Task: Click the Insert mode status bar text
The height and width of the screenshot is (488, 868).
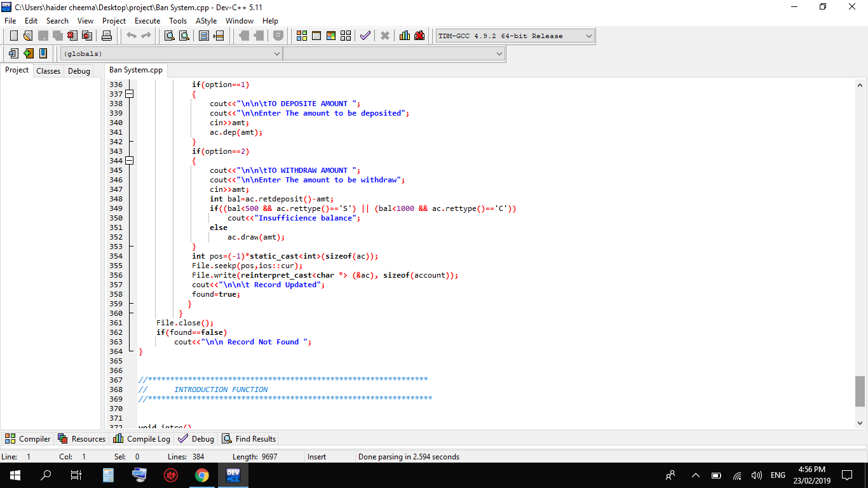Action: click(x=316, y=456)
